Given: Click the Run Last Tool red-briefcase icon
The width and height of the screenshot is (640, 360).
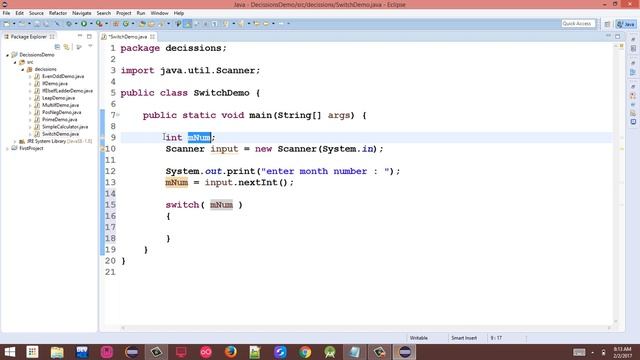Looking at the screenshot, I should coord(99,24).
